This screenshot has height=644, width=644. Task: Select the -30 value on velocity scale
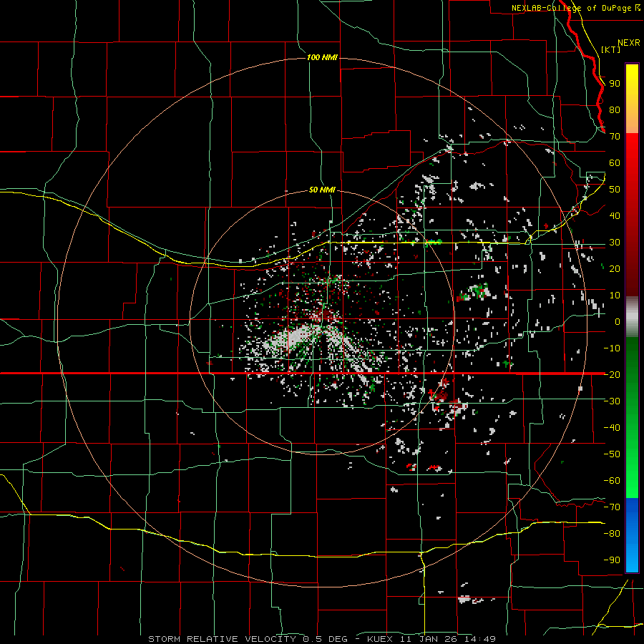pos(612,401)
